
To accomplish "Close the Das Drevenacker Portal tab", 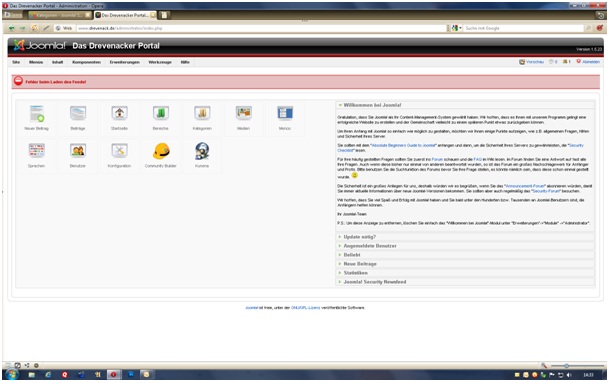I will 153,15.
